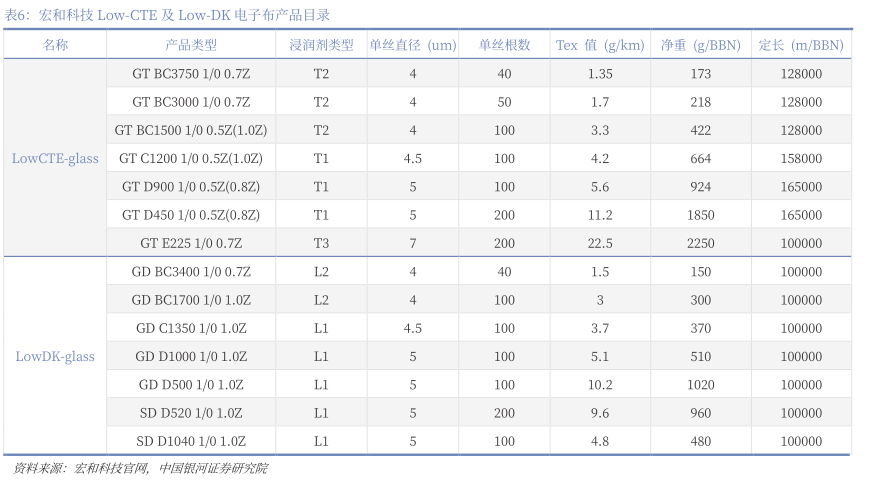Click the Tex value 22.5 cell
The width and height of the screenshot is (875, 494).
pyautogui.click(x=600, y=243)
